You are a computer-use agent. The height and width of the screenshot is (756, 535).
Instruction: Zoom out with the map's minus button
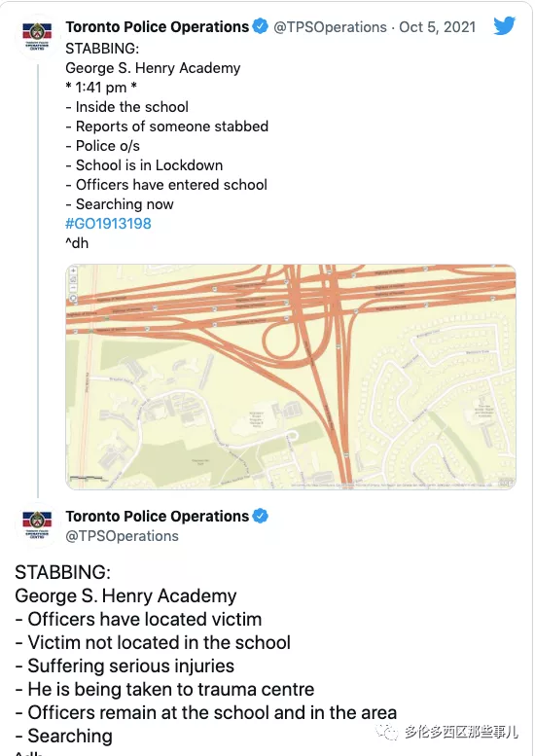click(x=73, y=288)
